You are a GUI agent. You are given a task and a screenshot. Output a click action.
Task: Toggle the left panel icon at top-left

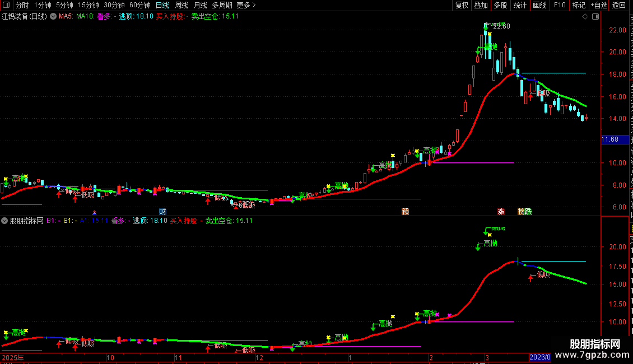coord(6,5)
